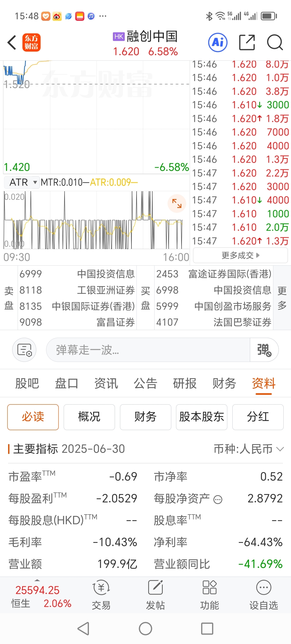Tap the 融创中国 stock title
The width and height of the screenshot is (291, 644).
152,36
